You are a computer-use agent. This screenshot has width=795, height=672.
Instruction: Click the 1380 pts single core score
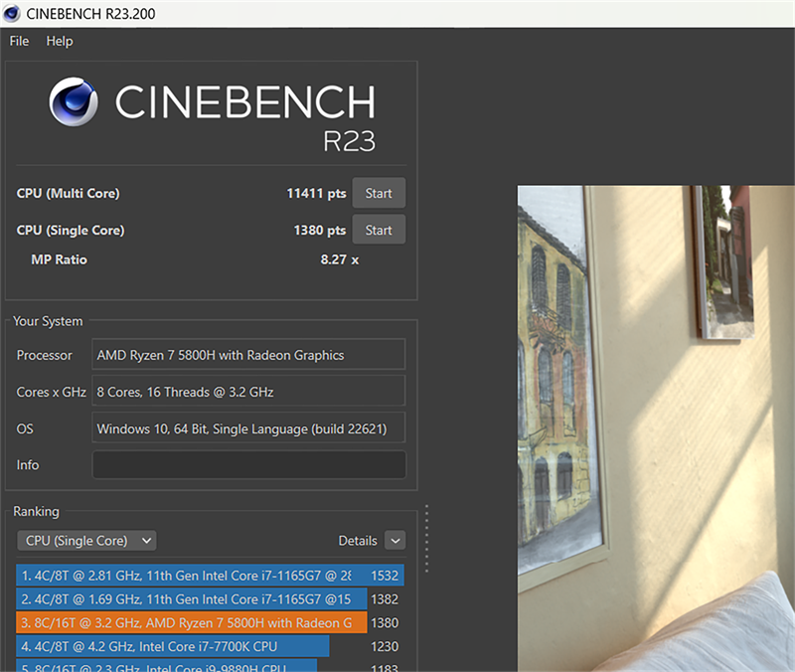point(319,231)
